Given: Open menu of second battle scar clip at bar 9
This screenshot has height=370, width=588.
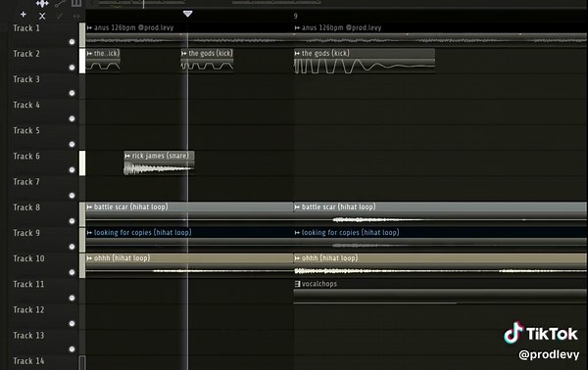Looking at the screenshot, I should [297, 208].
